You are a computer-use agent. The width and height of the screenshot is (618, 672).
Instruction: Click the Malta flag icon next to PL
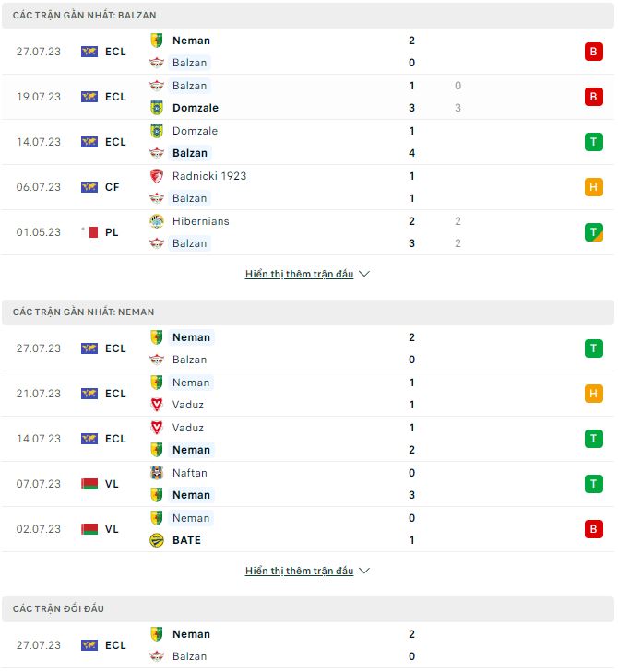click(x=89, y=232)
